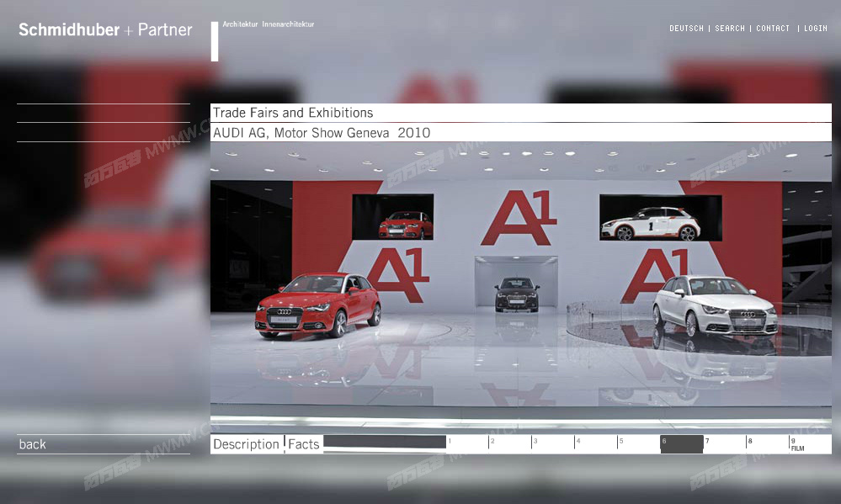Go to image 7 in the gallery strip
Screen dimensions: 841x504
[725, 444]
